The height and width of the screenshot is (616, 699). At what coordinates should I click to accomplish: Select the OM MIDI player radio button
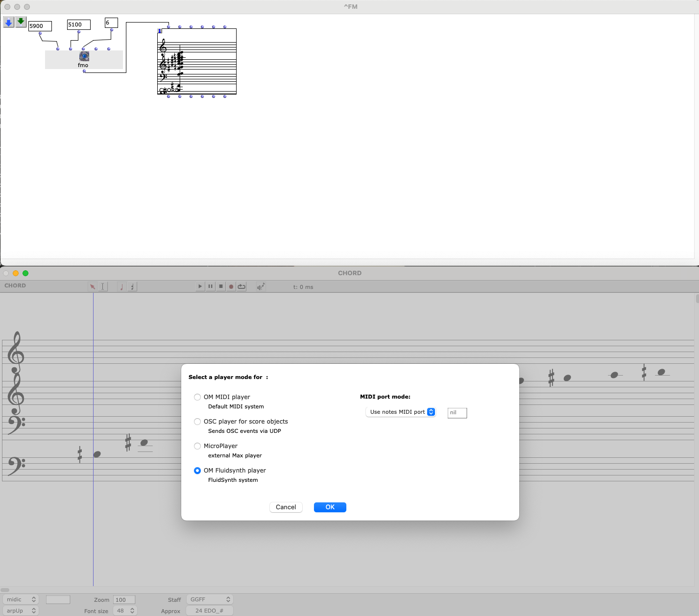(x=197, y=397)
